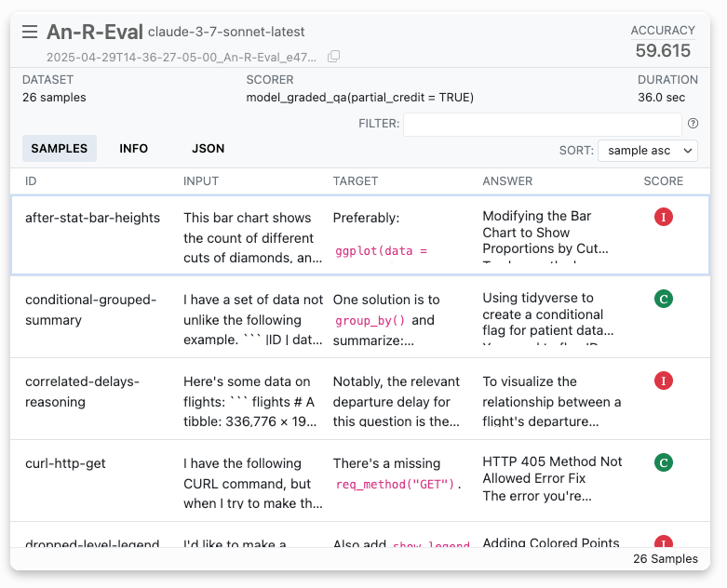Select the conditional-grouped-summary sample ID
This screenshot has width=727, height=588.
click(x=91, y=310)
